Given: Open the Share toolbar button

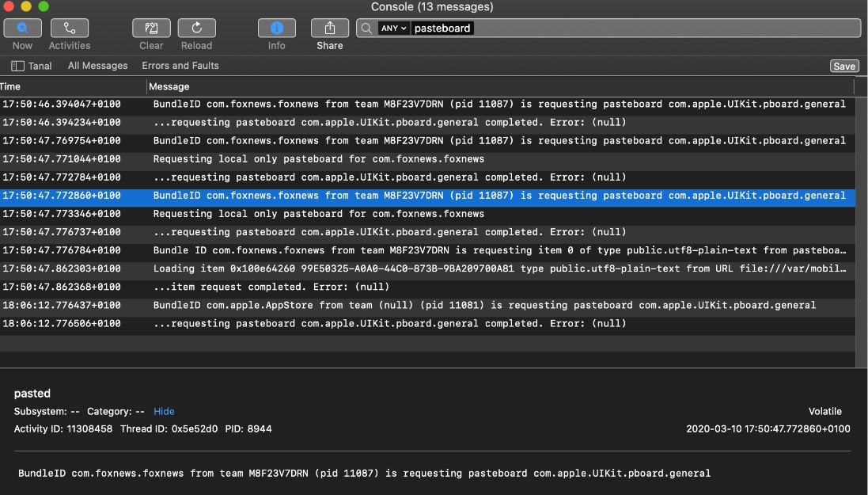Looking at the screenshot, I should click(x=330, y=29).
